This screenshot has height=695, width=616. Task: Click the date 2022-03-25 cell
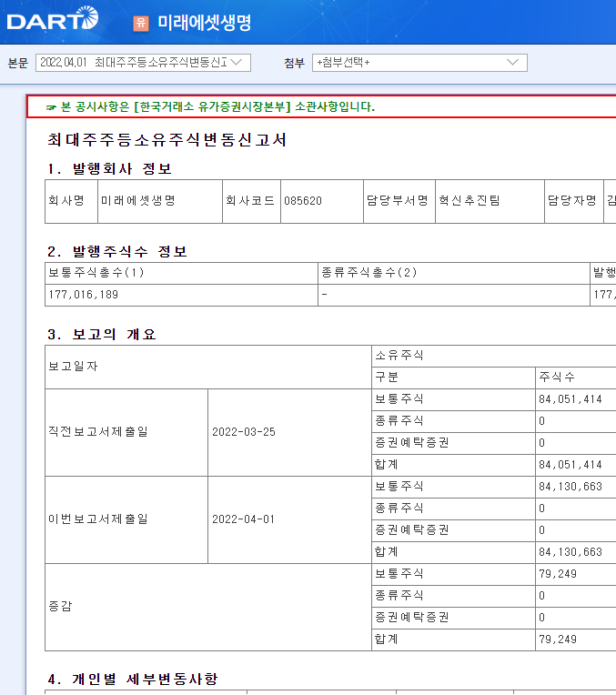[x=289, y=433]
